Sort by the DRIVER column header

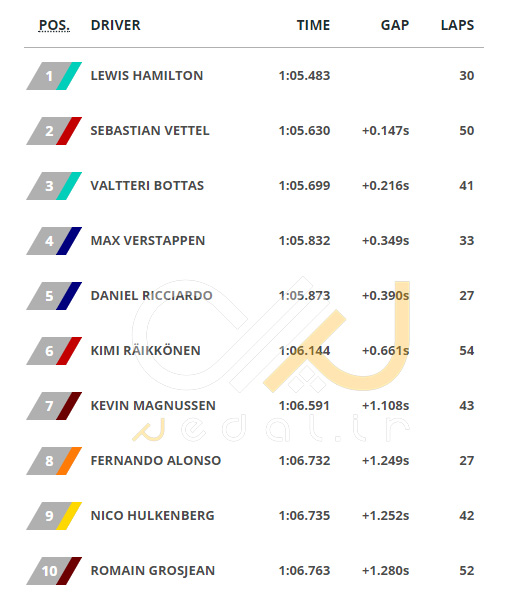115,25
